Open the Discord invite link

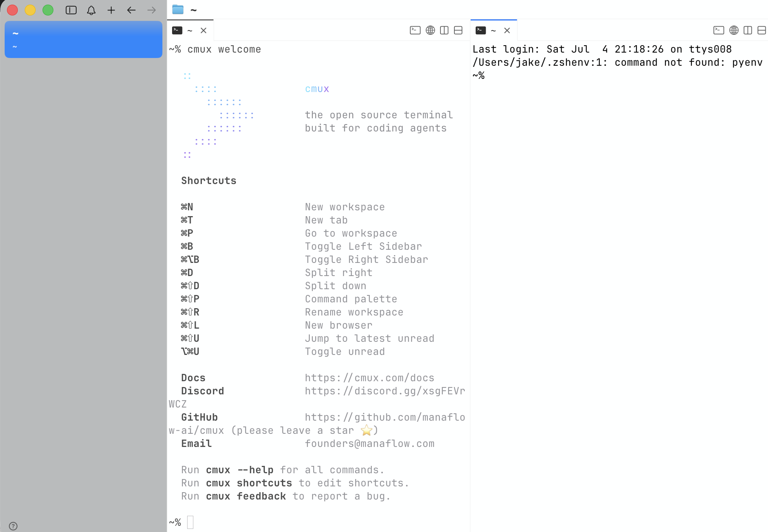(385, 391)
